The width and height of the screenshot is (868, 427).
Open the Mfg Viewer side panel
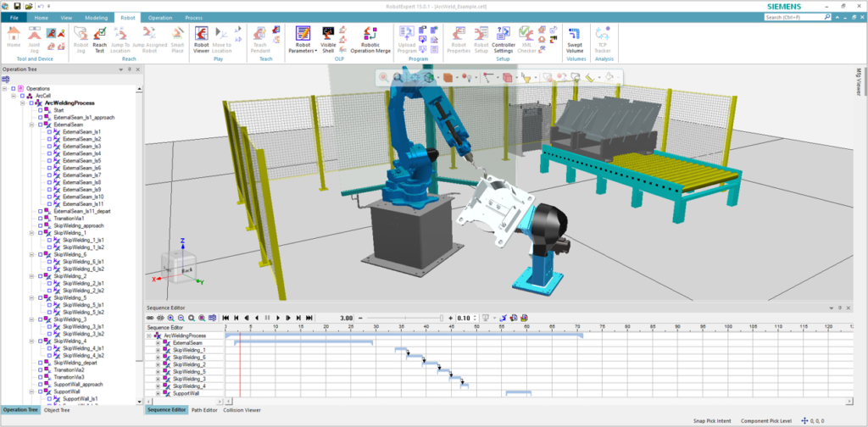(860, 84)
